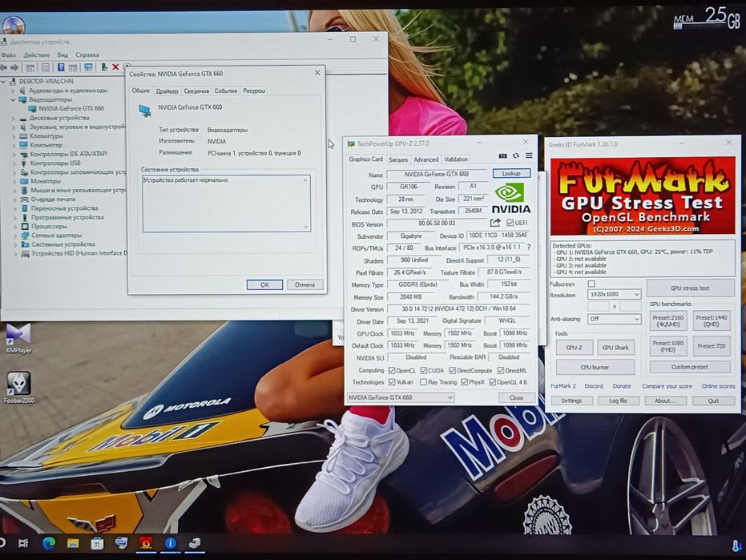This screenshot has width=746, height=560.
Task: Open Foobar2000 desktop shortcut
Action: coord(19,387)
